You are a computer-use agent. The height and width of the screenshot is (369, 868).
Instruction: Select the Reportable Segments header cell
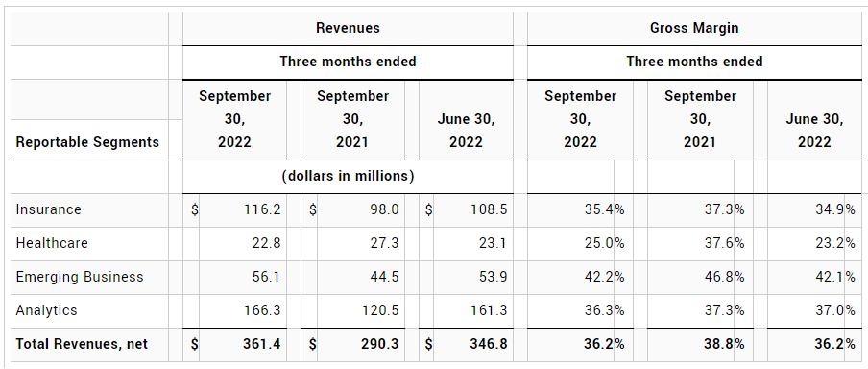[87, 142]
